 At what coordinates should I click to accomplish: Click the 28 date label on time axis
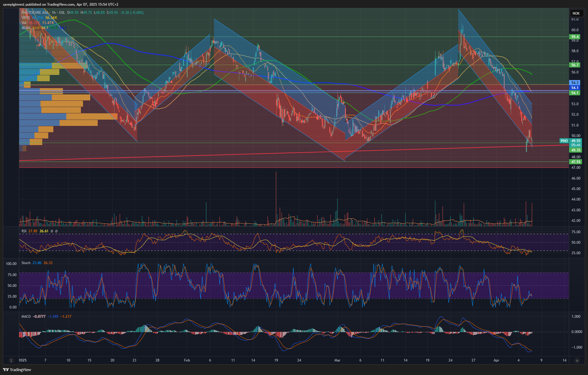click(157, 360)
